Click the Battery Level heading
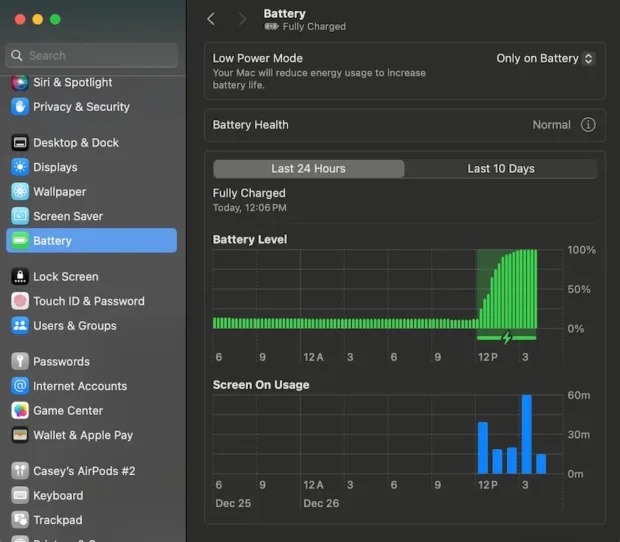The height and width of the screenshot is (542, 620). coord(250,239)
